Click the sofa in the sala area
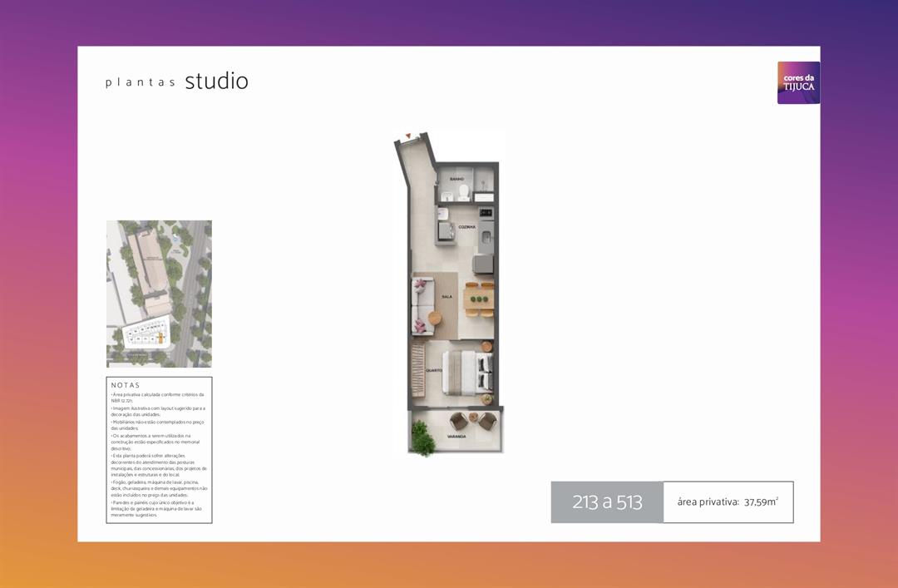 click(421, 303)
